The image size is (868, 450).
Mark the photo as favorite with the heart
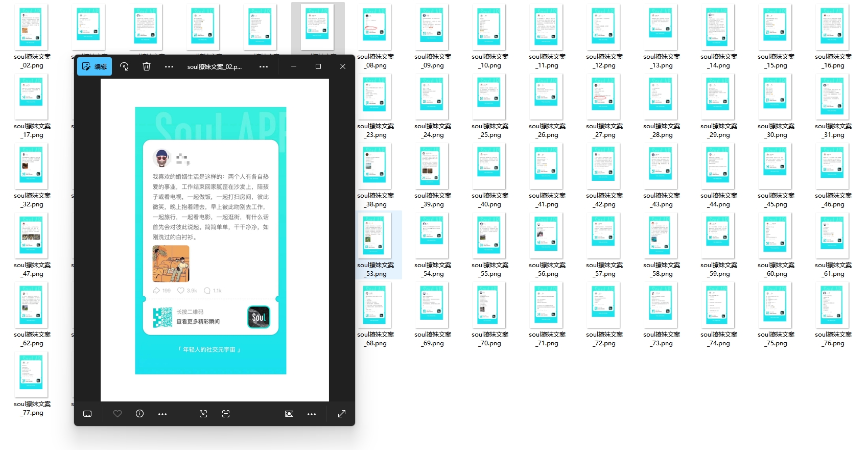(118, 414)
